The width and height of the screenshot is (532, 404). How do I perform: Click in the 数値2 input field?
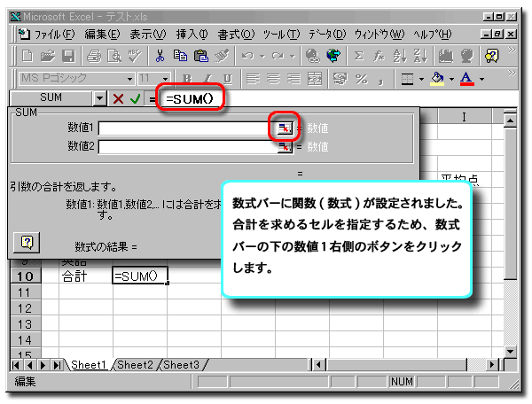tap(188, 147)
